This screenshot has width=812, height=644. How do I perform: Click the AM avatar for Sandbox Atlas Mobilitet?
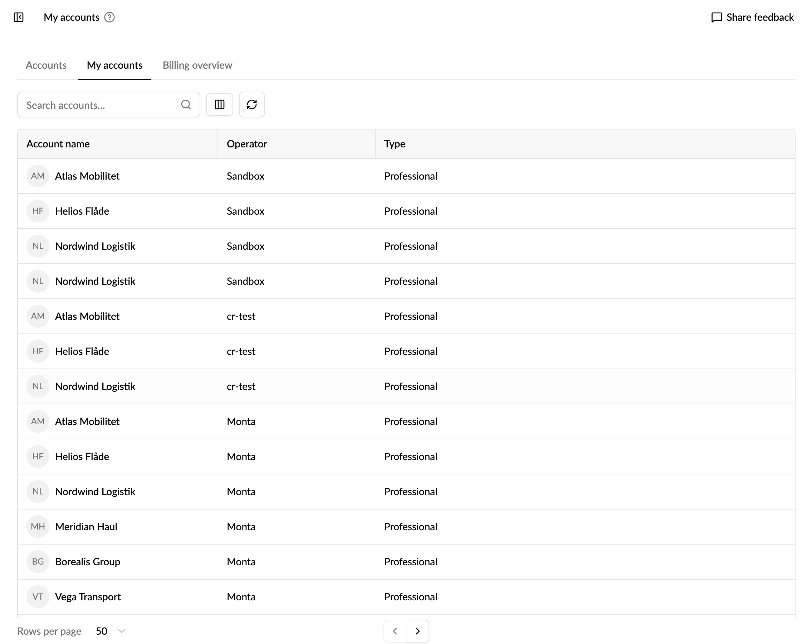[38, 176]
